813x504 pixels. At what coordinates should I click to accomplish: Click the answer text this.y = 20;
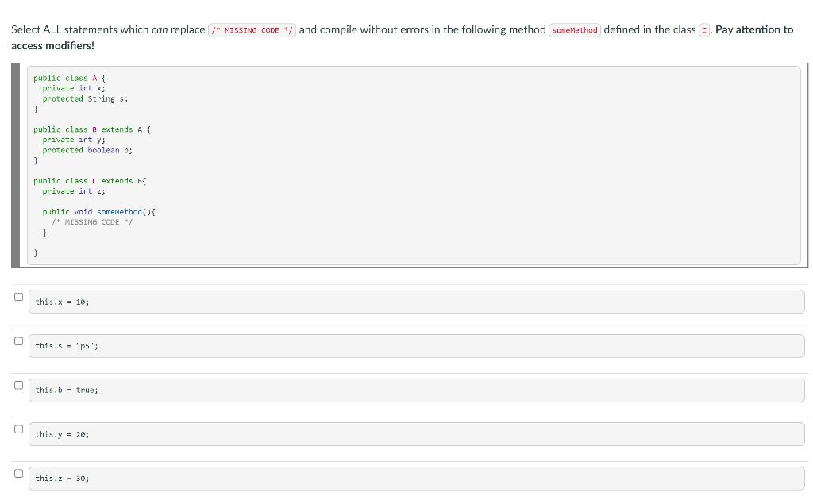(x=62, y=434)
